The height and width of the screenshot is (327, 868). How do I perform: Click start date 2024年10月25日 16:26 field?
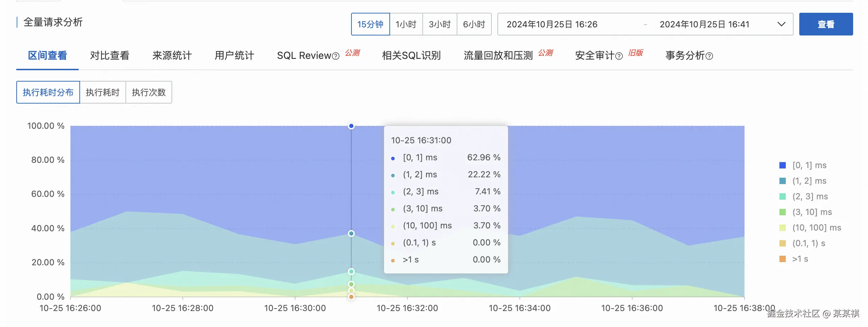(x=552, y=24)
